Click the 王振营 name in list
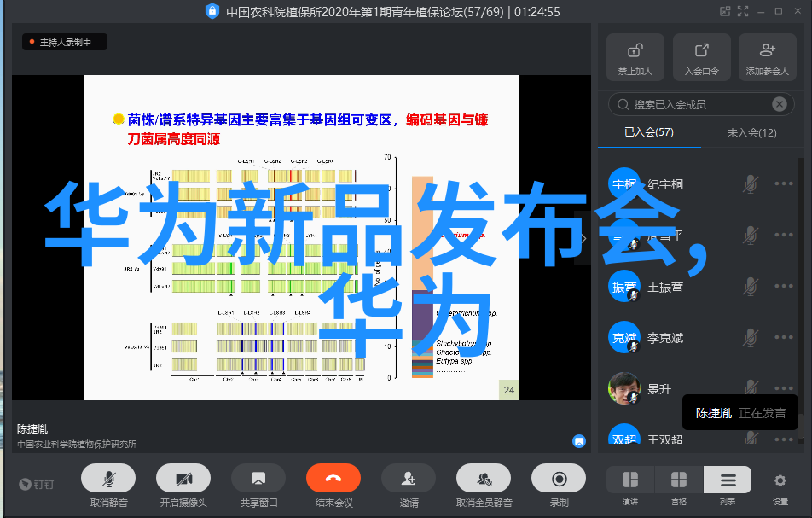 pos(665,287)
